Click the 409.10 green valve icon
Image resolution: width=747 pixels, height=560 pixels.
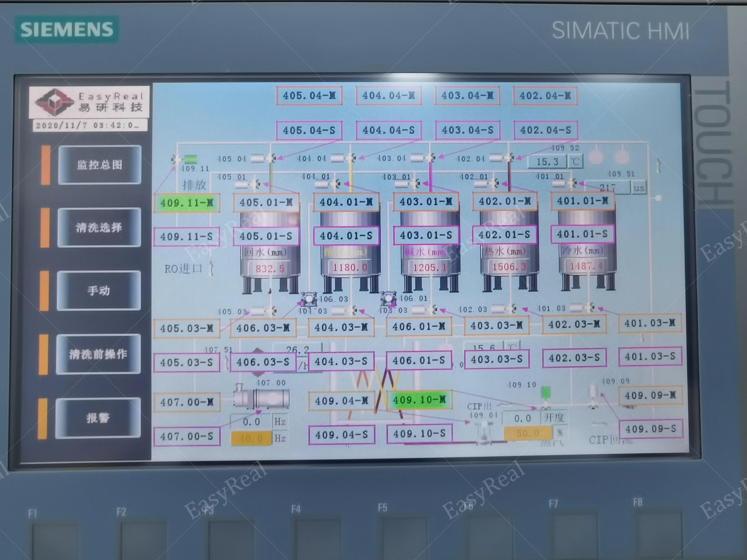[x=545, y=393]
